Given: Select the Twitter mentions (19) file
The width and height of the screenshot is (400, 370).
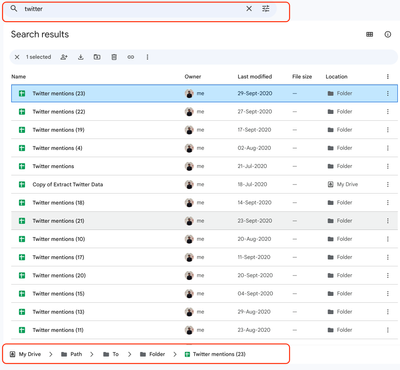Looking at the screenshot, I should [204, 130].
